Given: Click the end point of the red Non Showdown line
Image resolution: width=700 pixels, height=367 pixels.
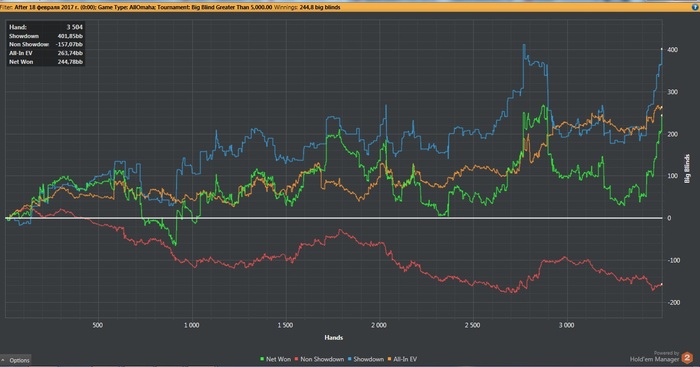Looking at the screenshot, I should [x=662, y=284].
